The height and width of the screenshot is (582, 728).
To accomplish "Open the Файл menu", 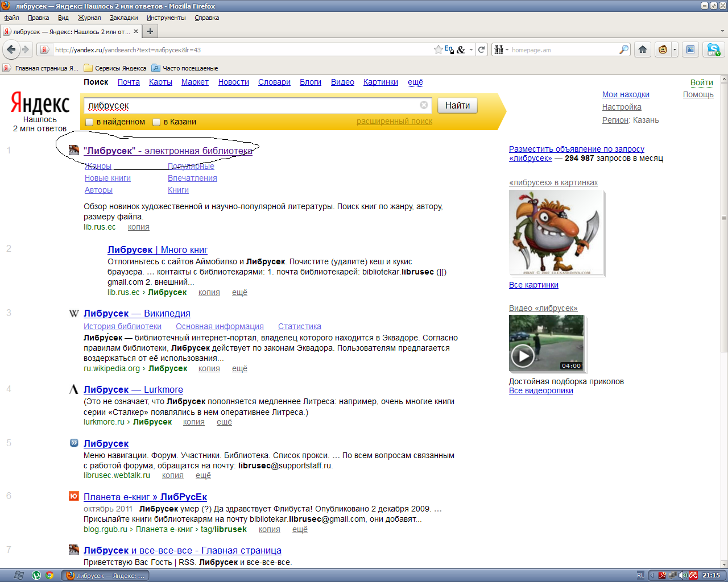I will click(x=11, y=18).
